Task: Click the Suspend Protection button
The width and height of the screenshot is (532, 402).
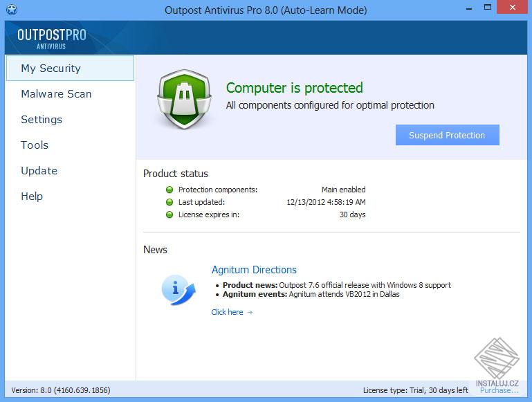Action: 447,135
